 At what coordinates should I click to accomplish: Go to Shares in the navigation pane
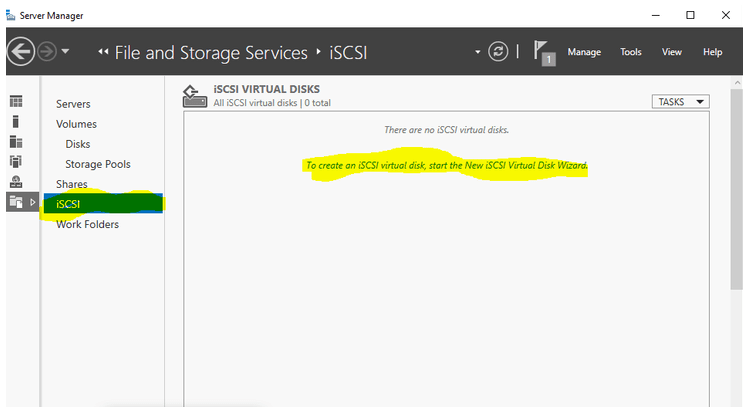click(x=72, y=184)
